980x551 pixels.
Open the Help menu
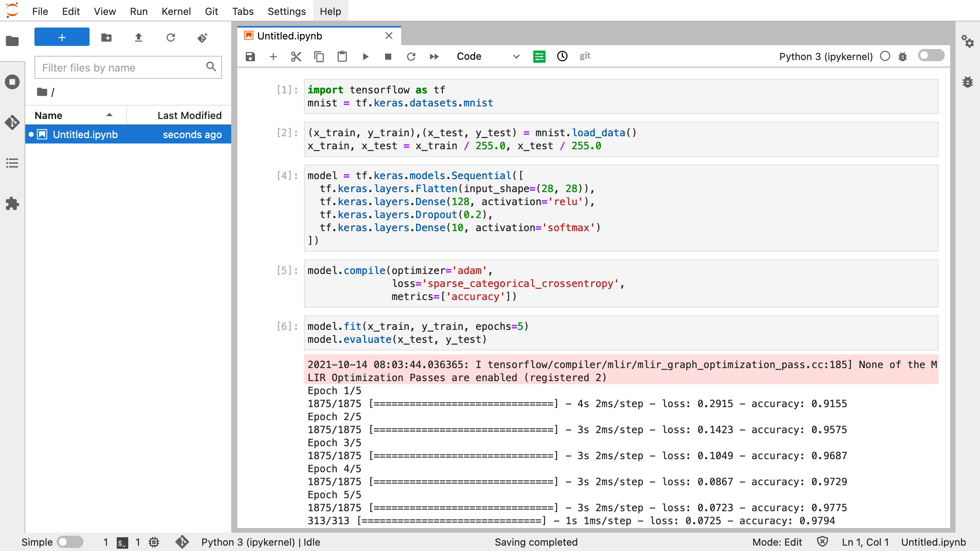330,11
